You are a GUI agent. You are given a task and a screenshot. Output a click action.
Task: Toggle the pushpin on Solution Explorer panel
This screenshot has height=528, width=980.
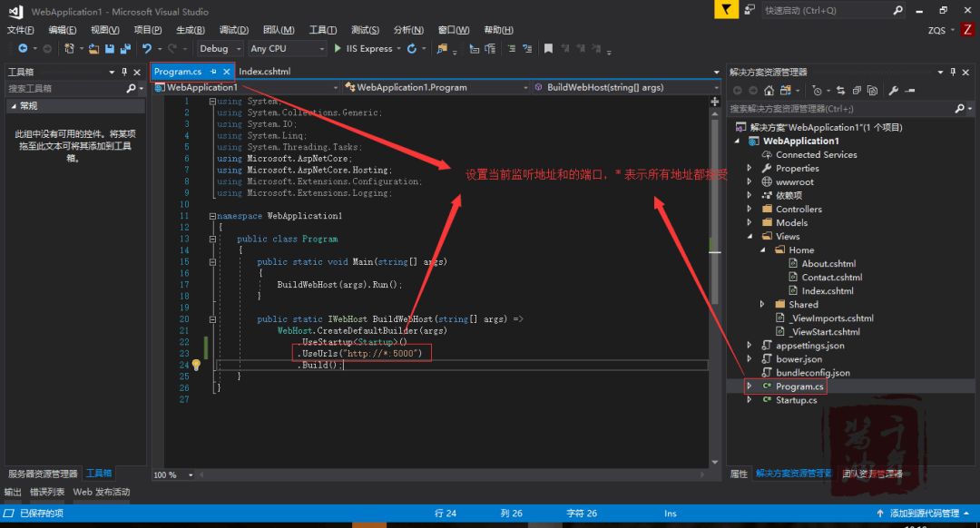[953, 73]
